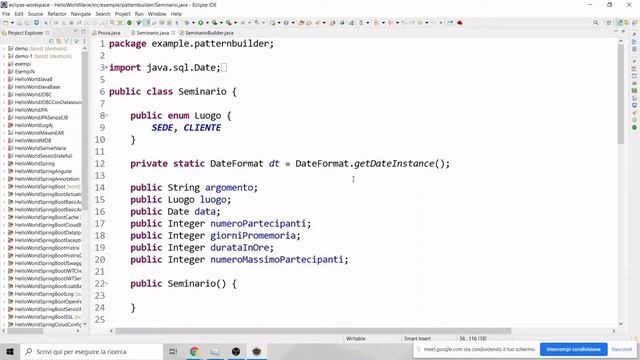The image size is (640, 360).
Task: Collapse all in Project Explorer toolbar
Action: pos(51,41)
